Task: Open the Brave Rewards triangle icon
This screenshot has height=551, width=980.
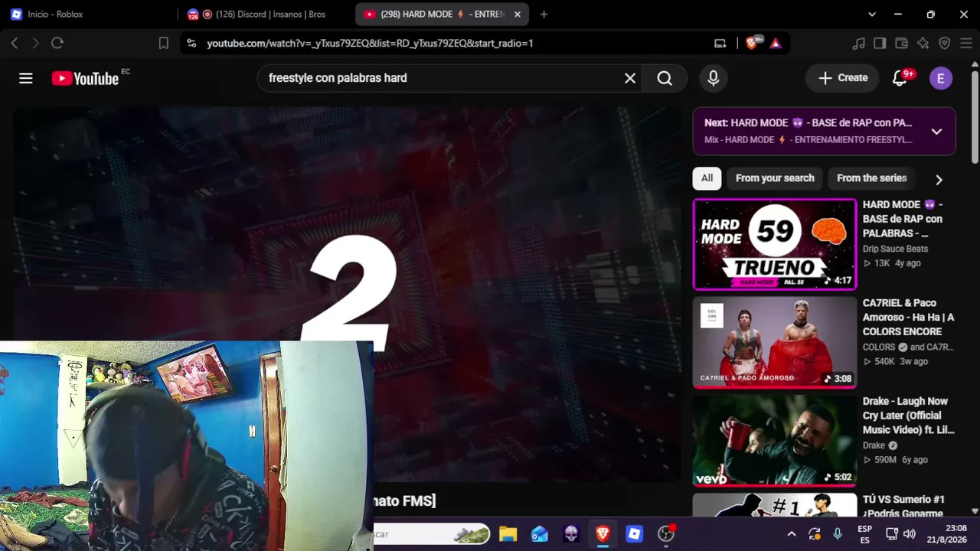Action: click(x=776, y=44)
